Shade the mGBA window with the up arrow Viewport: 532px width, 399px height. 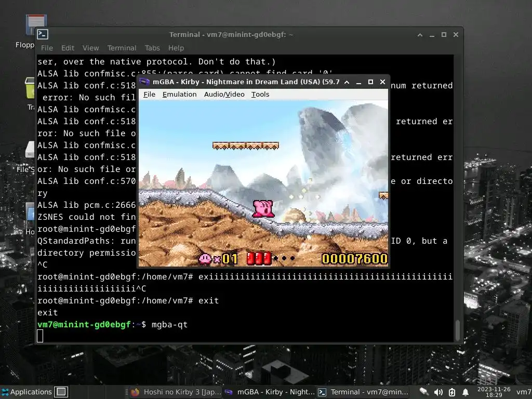(x=347, y=82)
